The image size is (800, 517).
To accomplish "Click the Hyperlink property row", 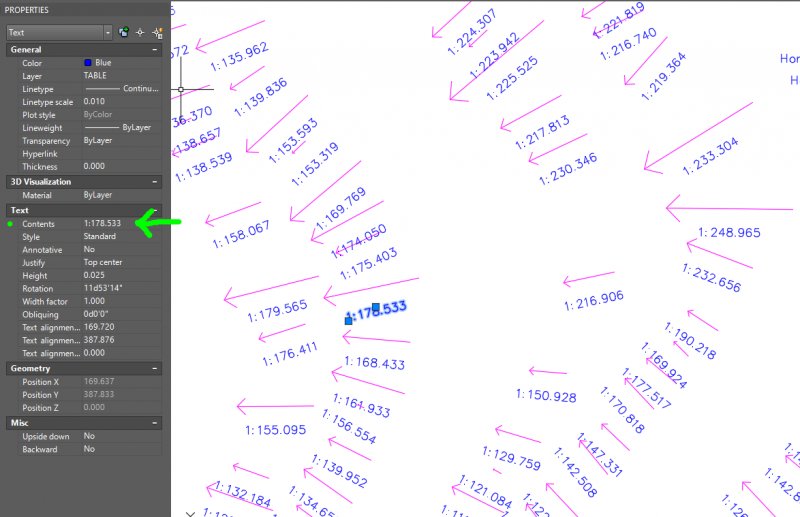I will pos(84,154).
